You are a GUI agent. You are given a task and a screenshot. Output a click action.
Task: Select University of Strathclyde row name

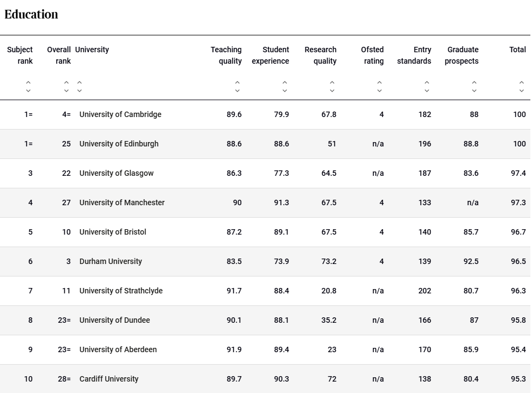pos(121,291)
